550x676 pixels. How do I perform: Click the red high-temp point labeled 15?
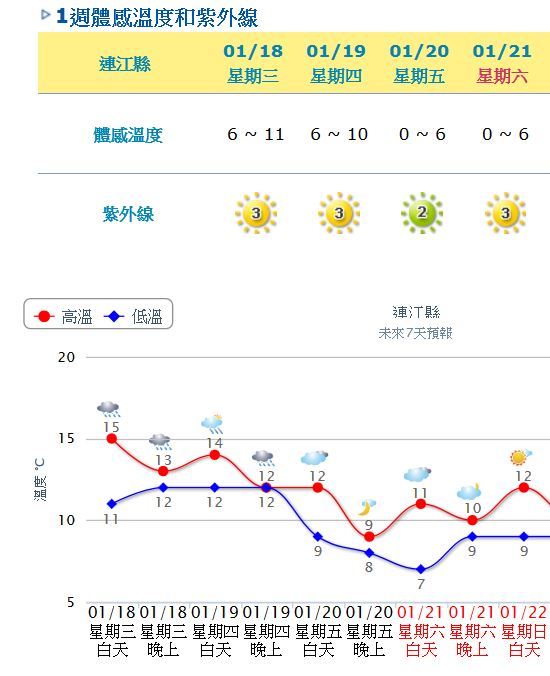(112, 438)
